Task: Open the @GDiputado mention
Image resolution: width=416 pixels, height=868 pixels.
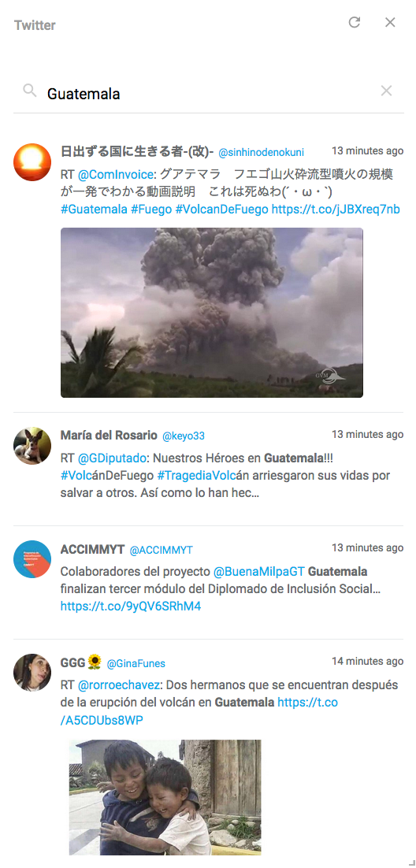Action: 112,458
